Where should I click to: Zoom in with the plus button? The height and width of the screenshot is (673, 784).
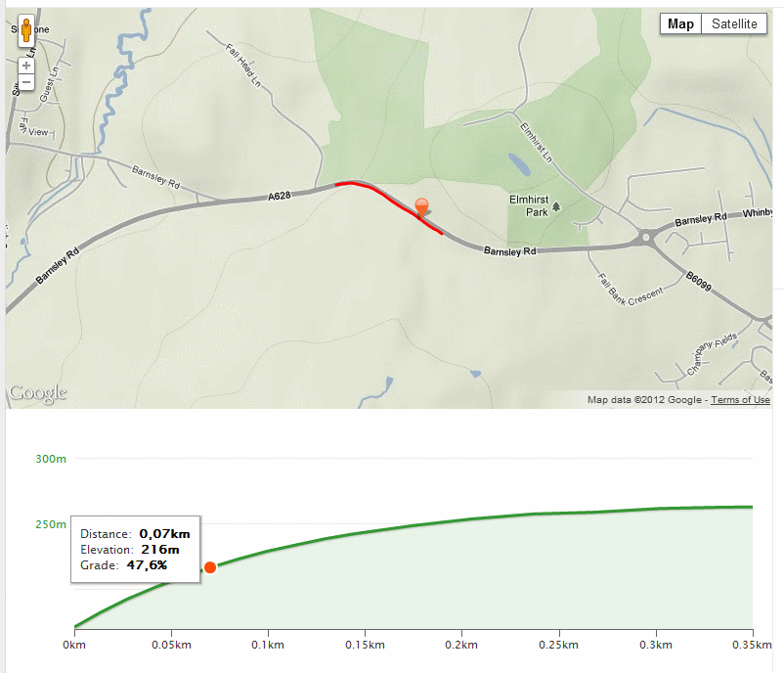(x=26, y=66)
